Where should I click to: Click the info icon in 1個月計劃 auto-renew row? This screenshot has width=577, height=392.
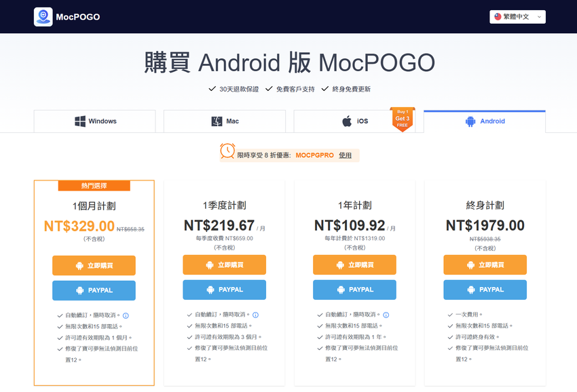click(x=126, y=315)
